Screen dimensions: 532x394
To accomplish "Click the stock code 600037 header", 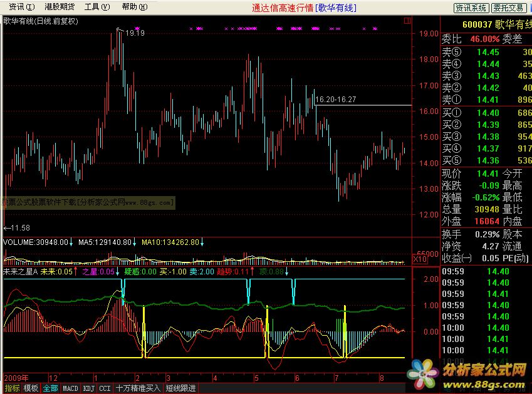I will coord(477,24).
